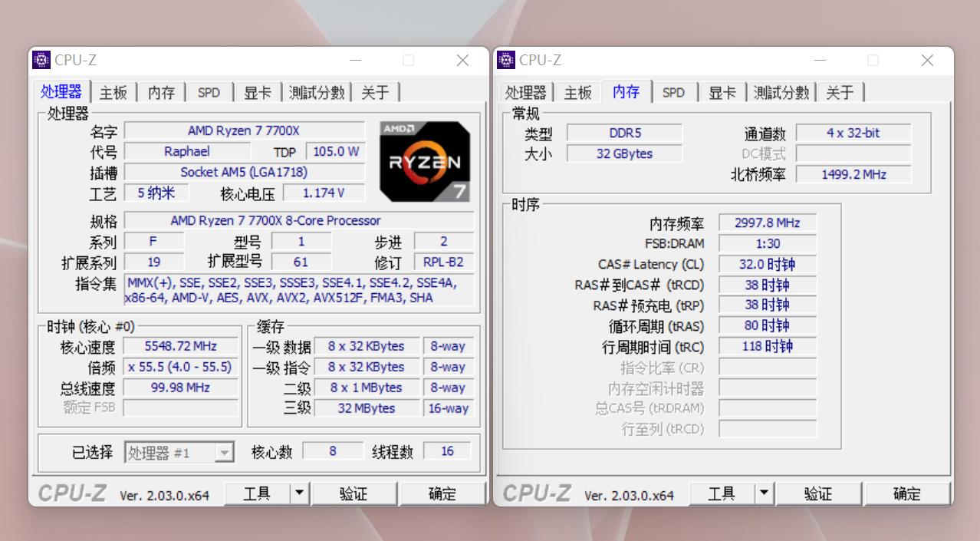Select 显卡 tab in left CPU-Z window
Viewport: 980px width, 541px height.
pyautogui.click(x=258, y=93)
